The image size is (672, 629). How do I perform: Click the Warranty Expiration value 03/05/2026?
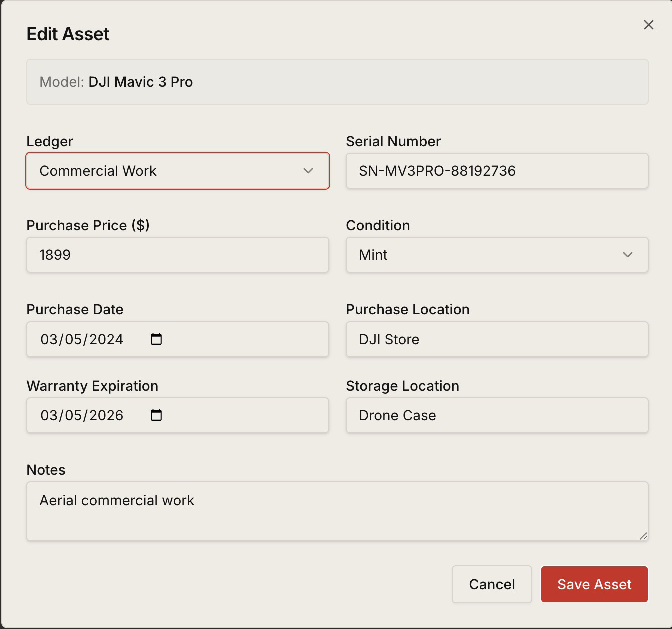(82, 415)
